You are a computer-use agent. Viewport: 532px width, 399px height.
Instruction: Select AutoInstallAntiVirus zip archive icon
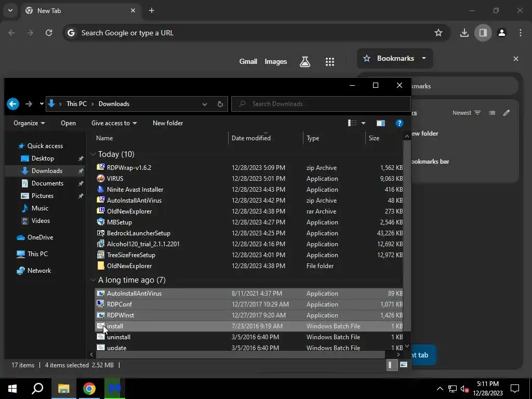point(100,200)
